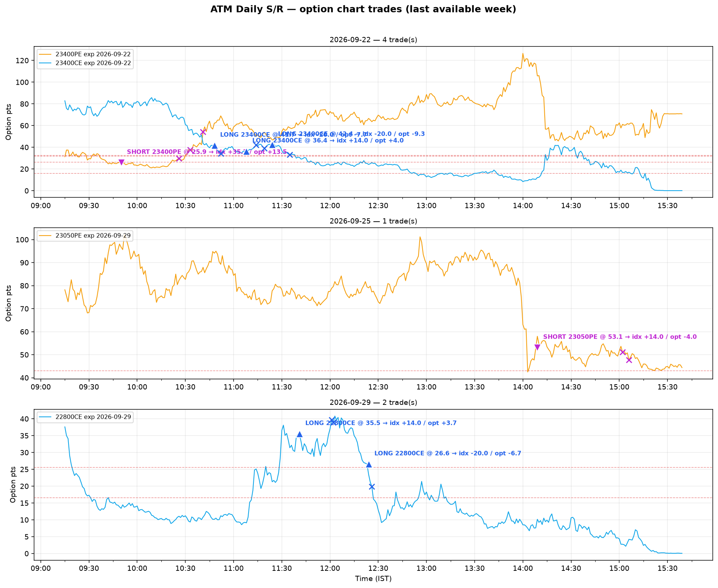Screen dimensions: 718x588
Task: Select the 23400CE exp 2026-09-22 legend entry
Action: pos(85,63)
